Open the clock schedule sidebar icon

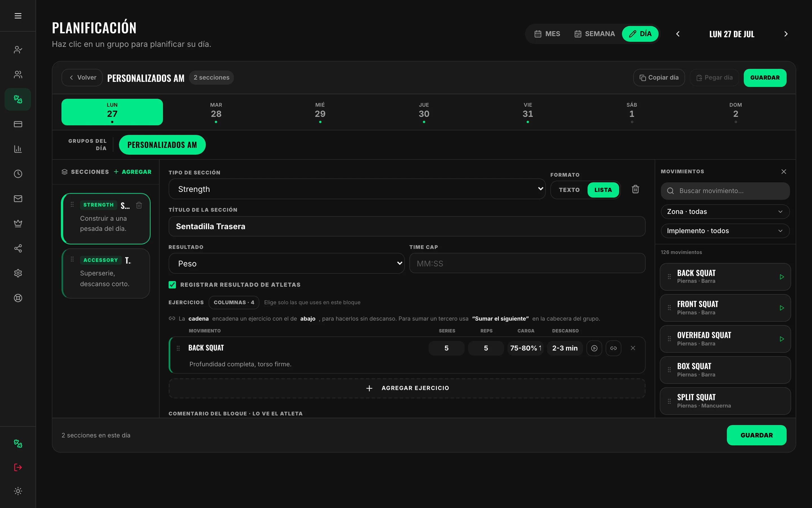(x=18, y=174)
